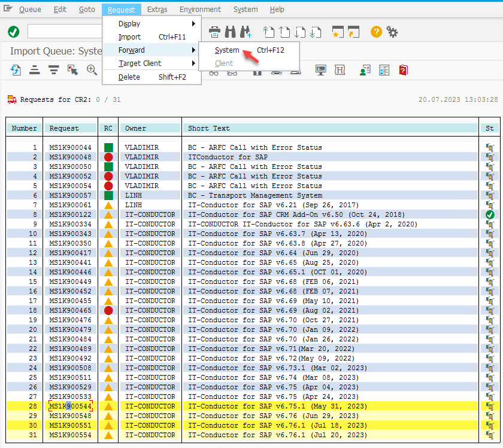Screen dimensions: 503x448
Task: Click the Owner column header
Action: [x=150, y=128]
